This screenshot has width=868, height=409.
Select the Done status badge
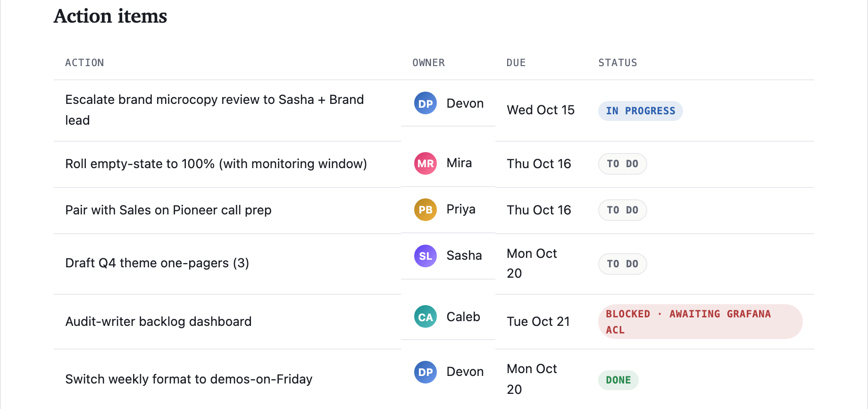point(618,380)
